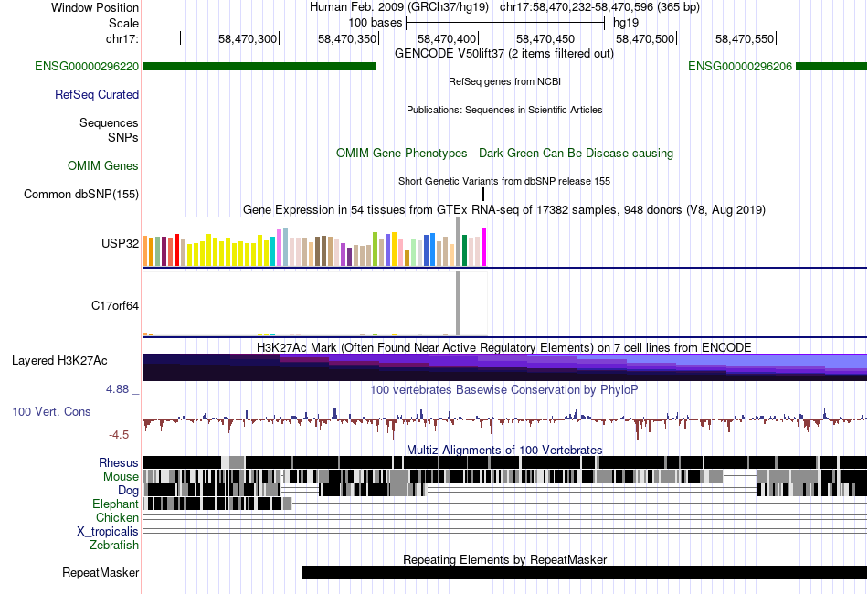Click the C17orf64 track label
This screenshot has width=868, height=594.
tap(115, 305)
